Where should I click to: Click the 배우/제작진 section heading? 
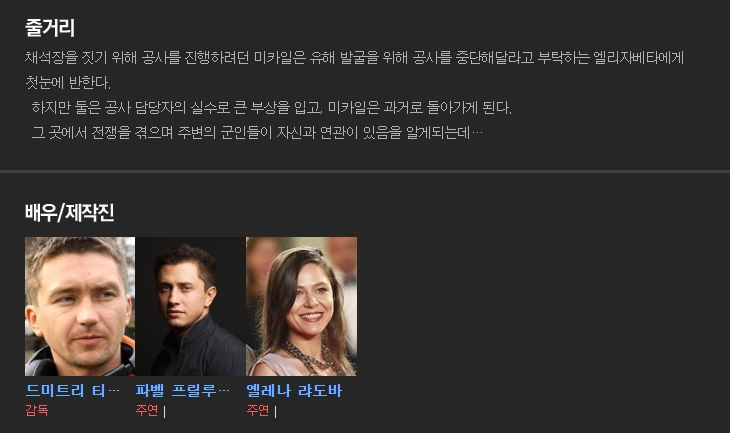click(x=69, y=212)
